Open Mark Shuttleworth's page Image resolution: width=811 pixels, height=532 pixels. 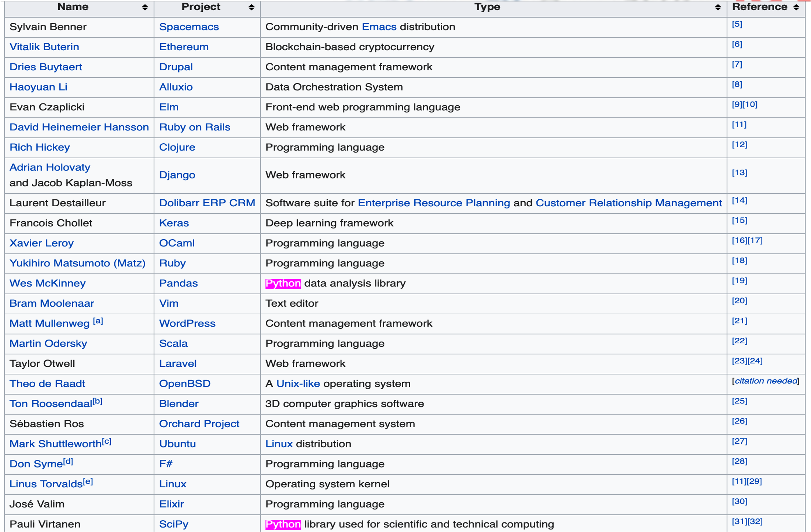(55, 444)
